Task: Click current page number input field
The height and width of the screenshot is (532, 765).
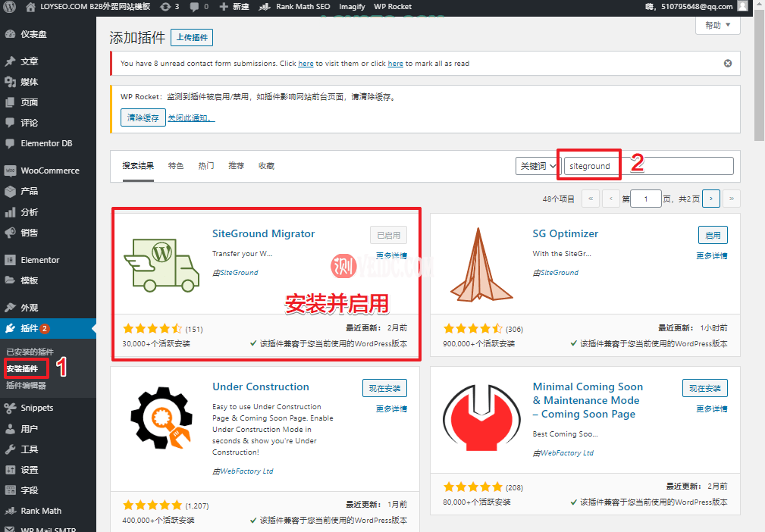Action: 645,199
